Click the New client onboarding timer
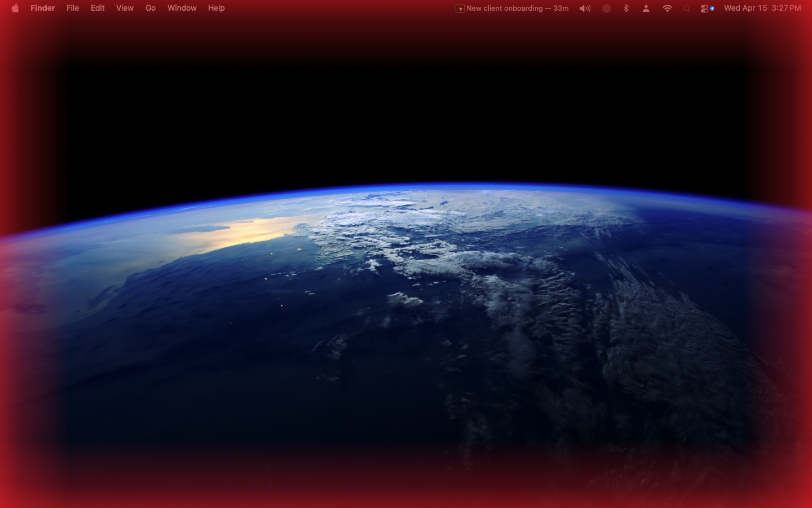This screenshot has width=812, height=508. coord(516,8)
